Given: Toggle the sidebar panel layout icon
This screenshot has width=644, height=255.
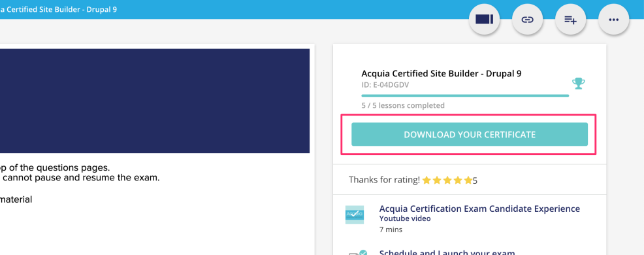Looking at the screenshot, I should (484, 20).
